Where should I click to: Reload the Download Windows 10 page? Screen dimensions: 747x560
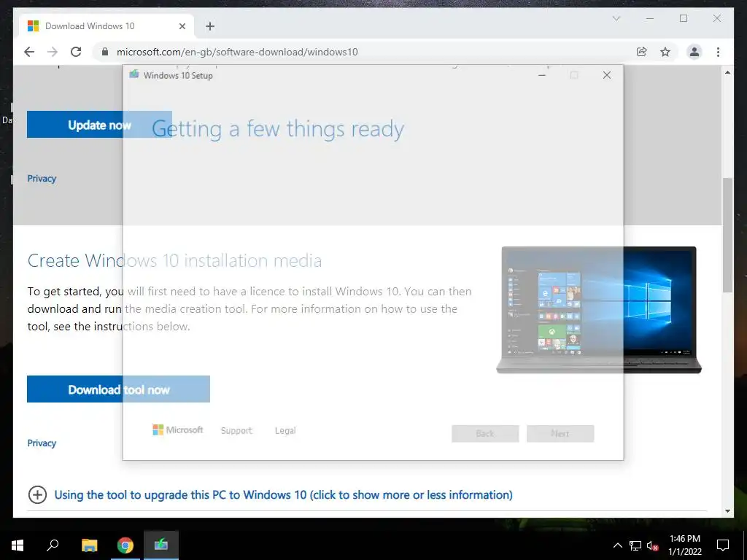[76, 52]
